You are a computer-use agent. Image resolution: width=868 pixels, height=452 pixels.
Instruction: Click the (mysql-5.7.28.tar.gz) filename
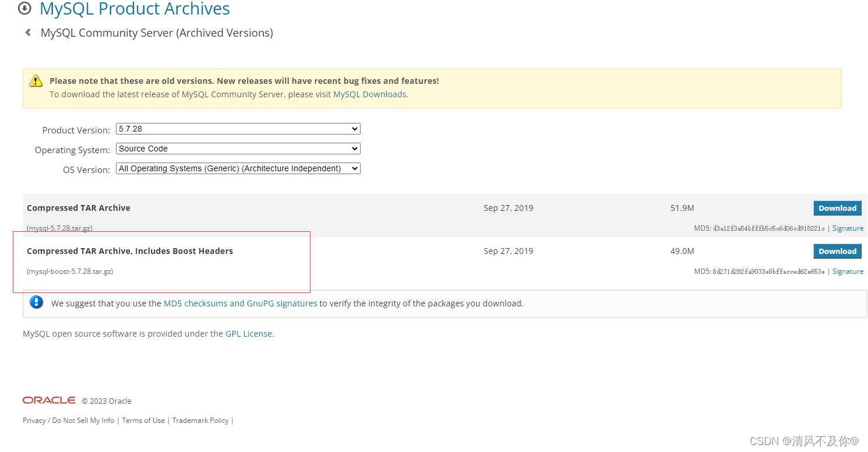[59, 228]
